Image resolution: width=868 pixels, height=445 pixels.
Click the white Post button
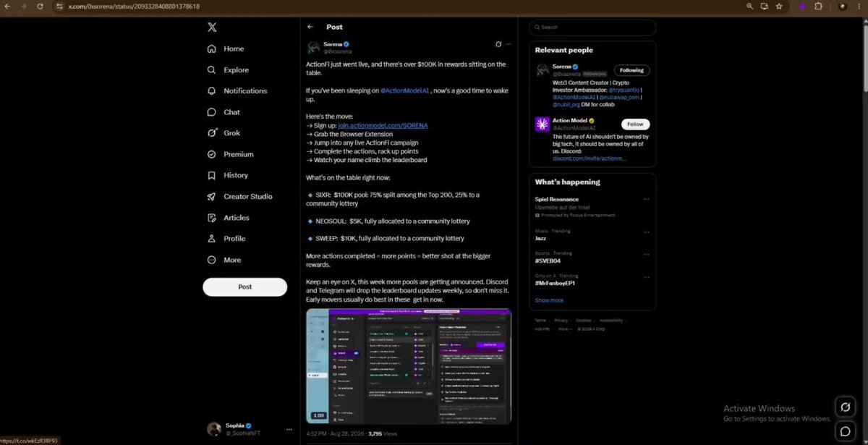point(244,287)
